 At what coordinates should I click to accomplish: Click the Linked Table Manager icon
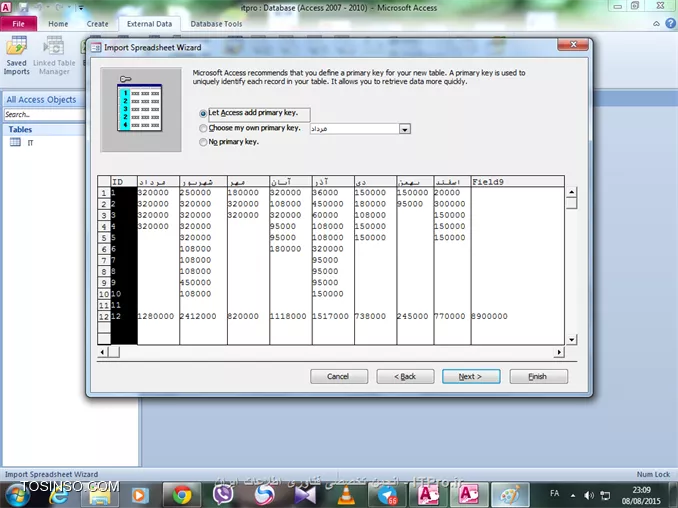point(53,56)
